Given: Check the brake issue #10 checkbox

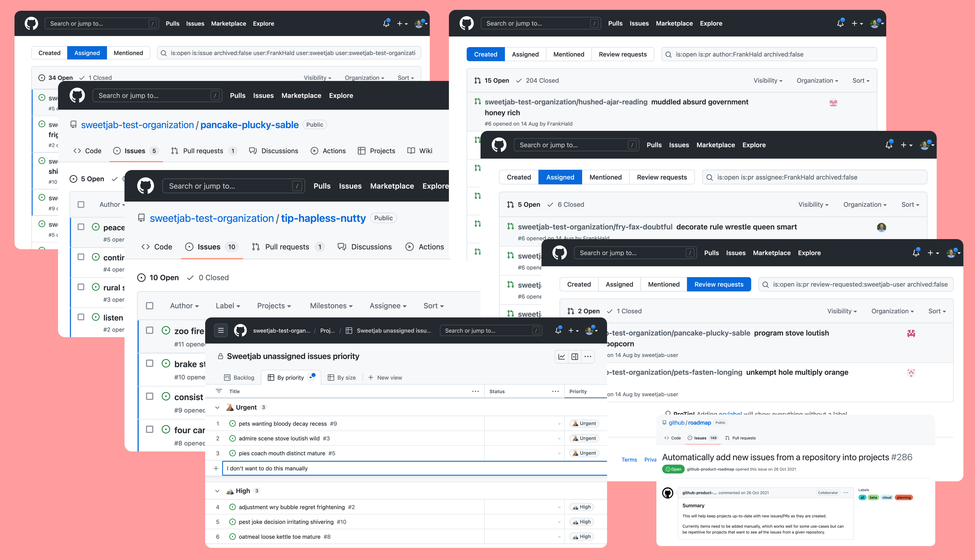Looking at the screenshot, I should pos(150,364).
